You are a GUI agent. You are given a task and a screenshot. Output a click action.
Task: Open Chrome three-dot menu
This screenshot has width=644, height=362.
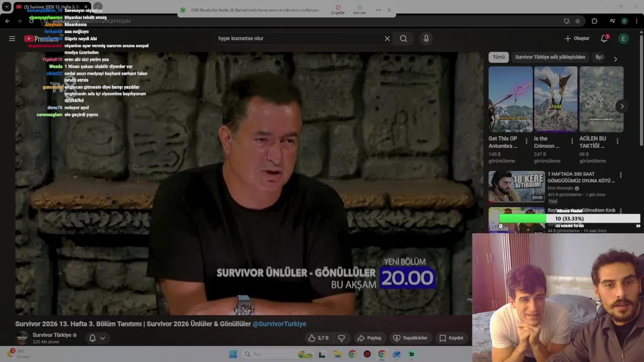(x=637, y=21)
